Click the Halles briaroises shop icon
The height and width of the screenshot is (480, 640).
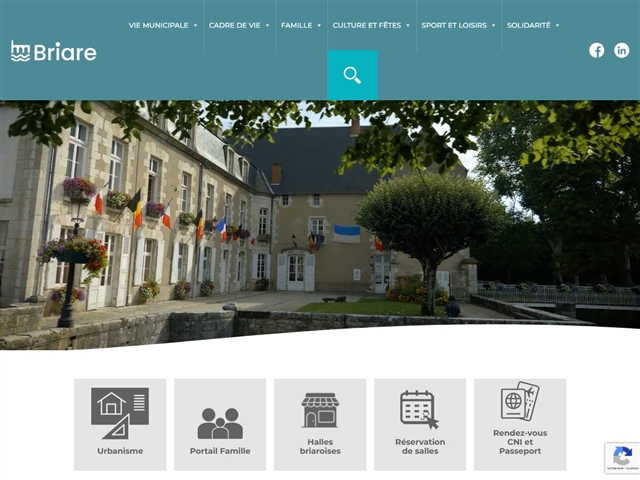320,410
